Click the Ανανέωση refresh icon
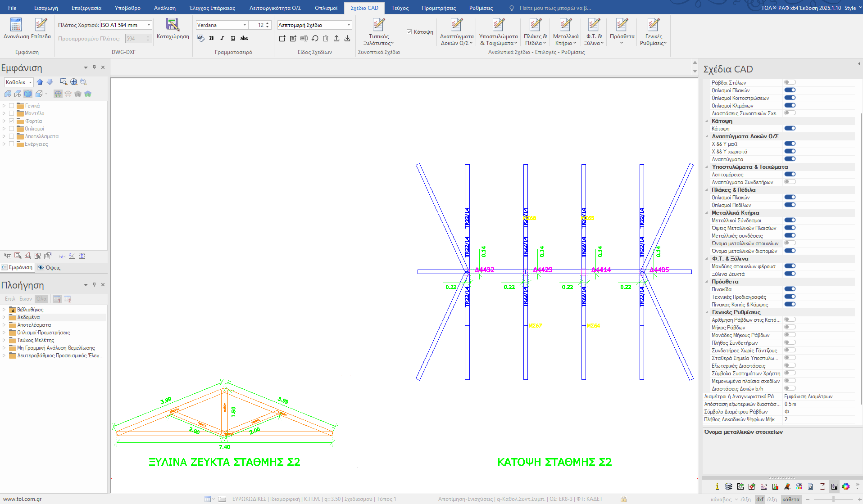863x504 pixels. pyautogui.click(x=16, y=25)
